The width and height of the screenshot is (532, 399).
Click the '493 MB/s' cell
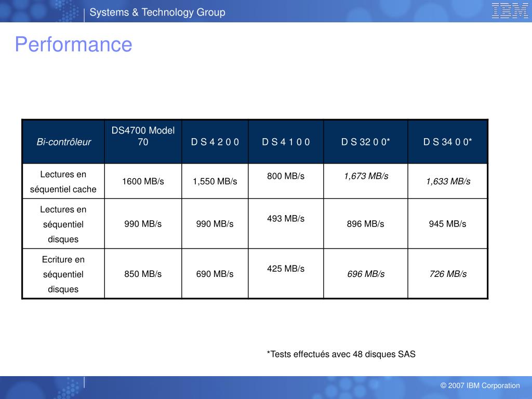pyautogui.click(x=286, y=224)
